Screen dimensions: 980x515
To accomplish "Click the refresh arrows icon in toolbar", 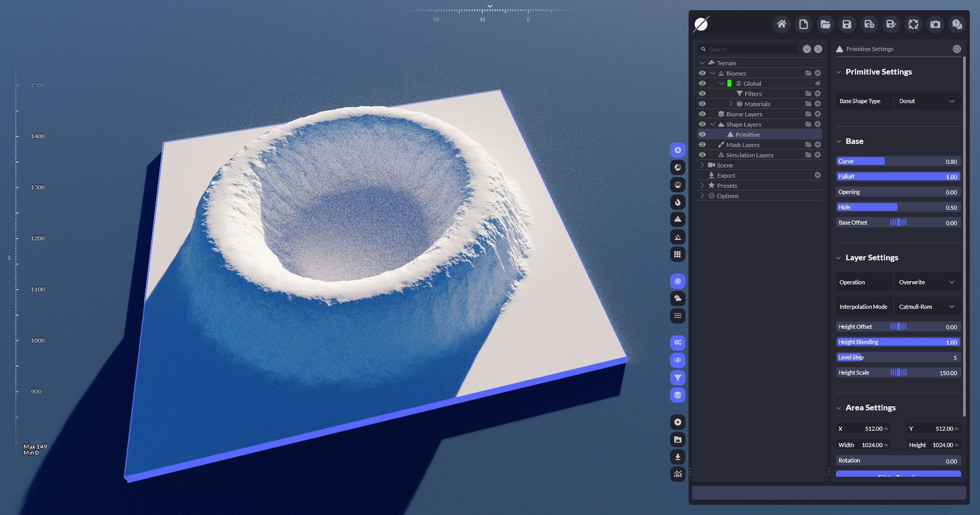I will 913,24.
